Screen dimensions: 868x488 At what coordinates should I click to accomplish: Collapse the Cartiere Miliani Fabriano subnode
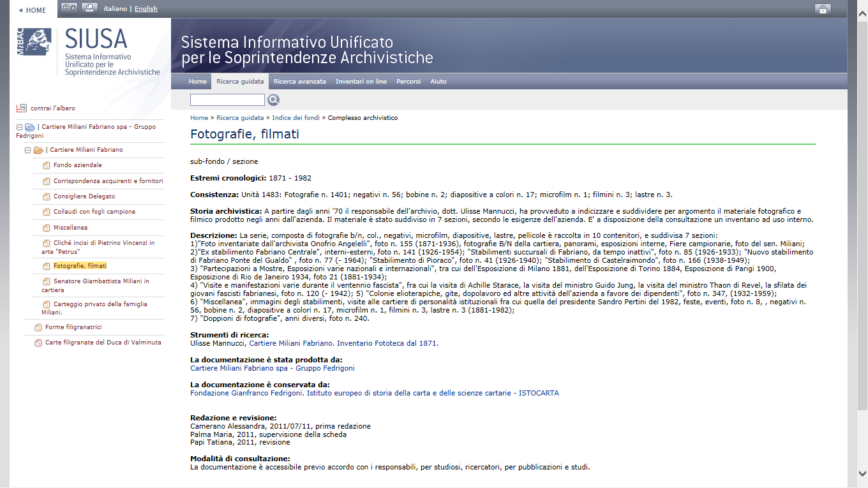tap(27, 150)
